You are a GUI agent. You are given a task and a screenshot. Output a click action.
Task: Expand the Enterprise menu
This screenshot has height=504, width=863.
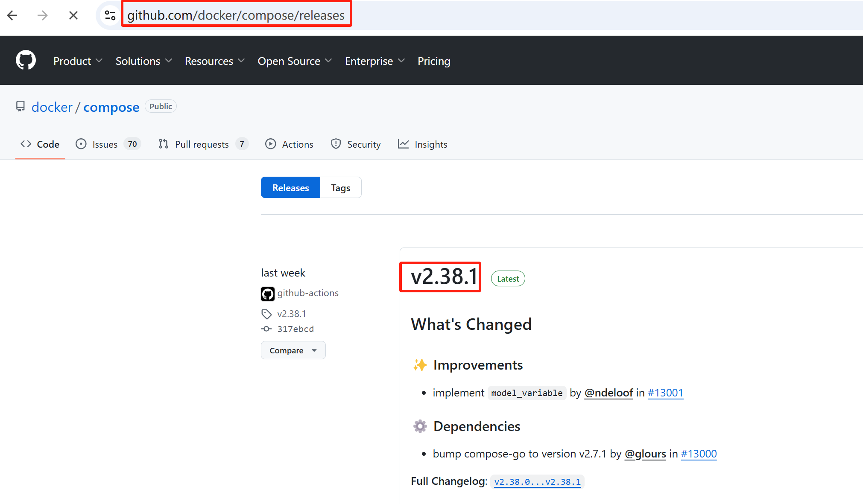pyautogui.click(x=375, y=61)
